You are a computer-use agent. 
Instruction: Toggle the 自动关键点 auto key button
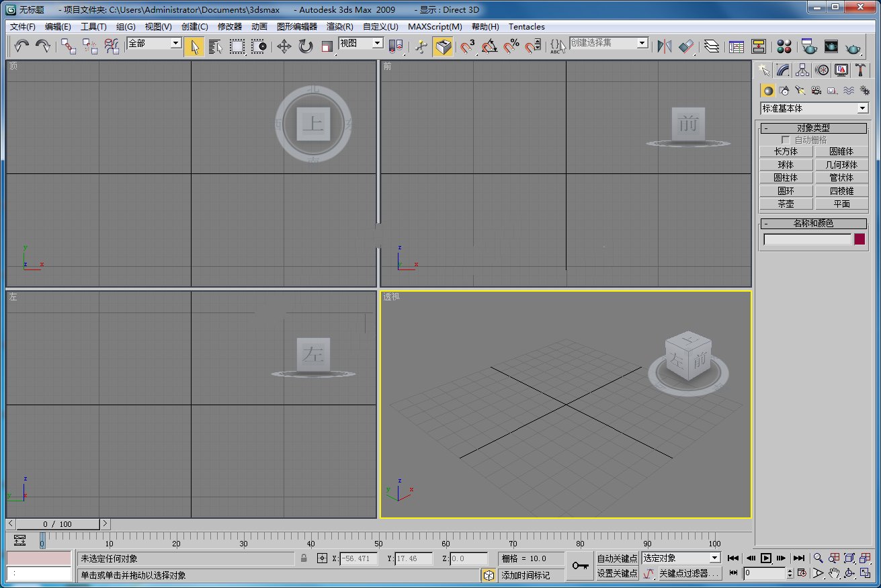tap(617, 558)
